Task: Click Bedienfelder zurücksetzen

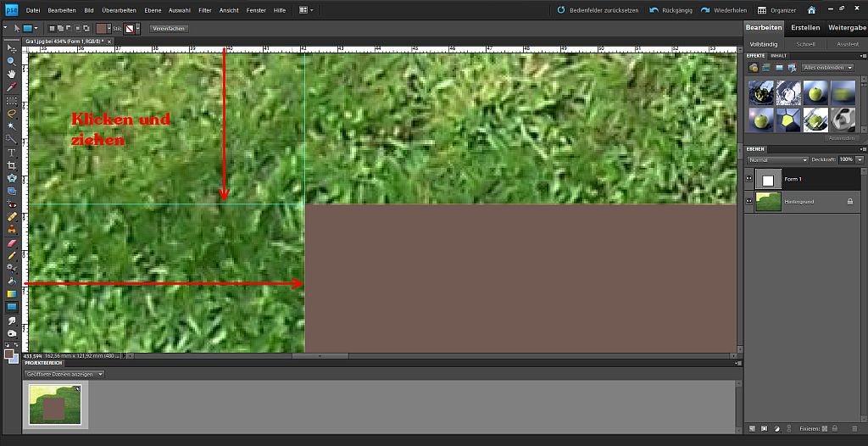Action: [598, 10]
